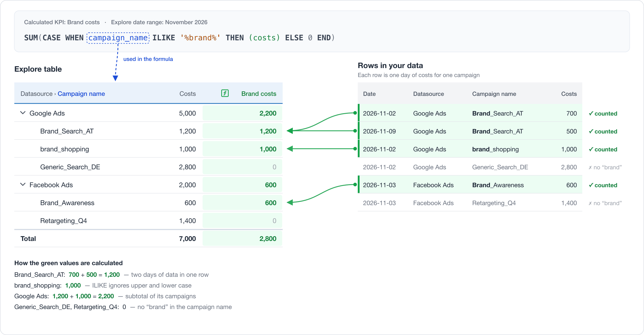Screen dimensions: 644x335
Task: Click counted label next to 2026-11-09 row
Action: (603, 131)
